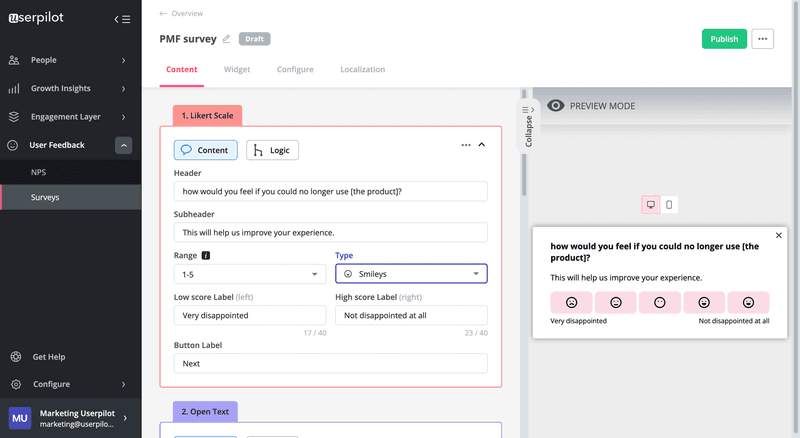Edit survey name with the pencil icon

coord(227,39)
